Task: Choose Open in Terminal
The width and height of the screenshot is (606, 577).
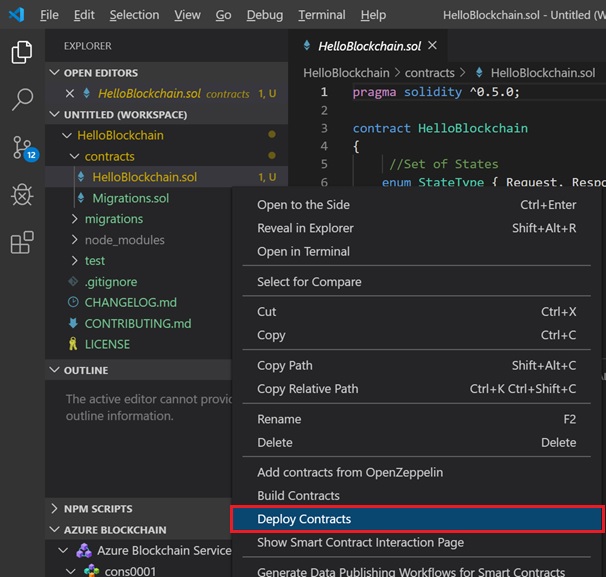Action: click(x=417, y=251)
